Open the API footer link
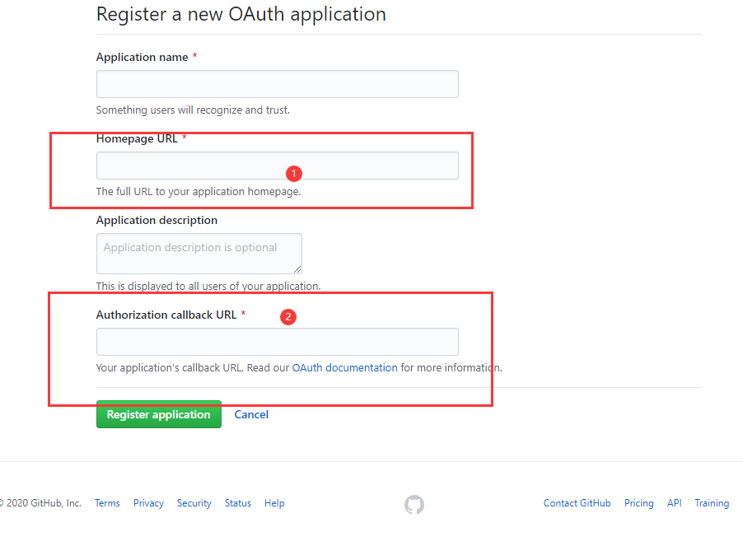Viewport: 743px width, 560px height. (675, 503)
